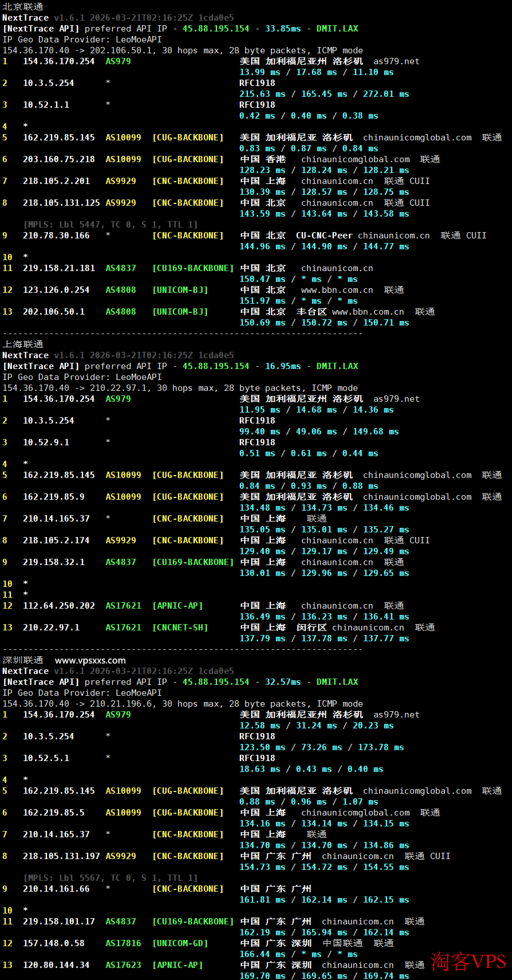Click the IP address 120.80.144.34
Viewport: 512px width, 980px height.
tap(56, 965)
